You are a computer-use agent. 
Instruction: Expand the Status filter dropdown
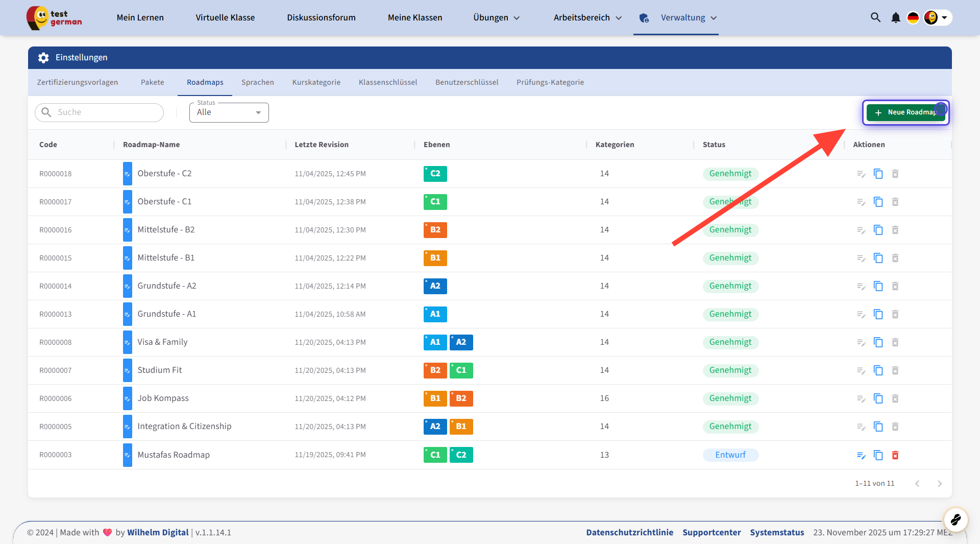coord(229,112)
